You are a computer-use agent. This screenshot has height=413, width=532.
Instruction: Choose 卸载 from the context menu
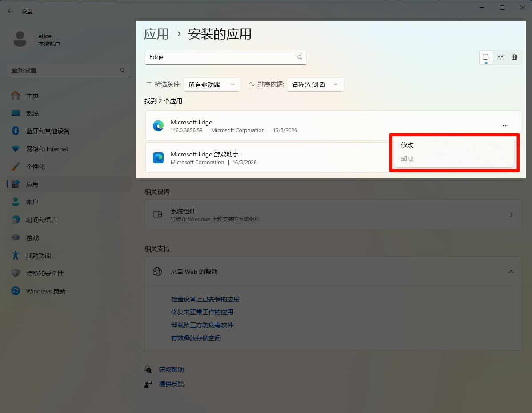point(454,159)
